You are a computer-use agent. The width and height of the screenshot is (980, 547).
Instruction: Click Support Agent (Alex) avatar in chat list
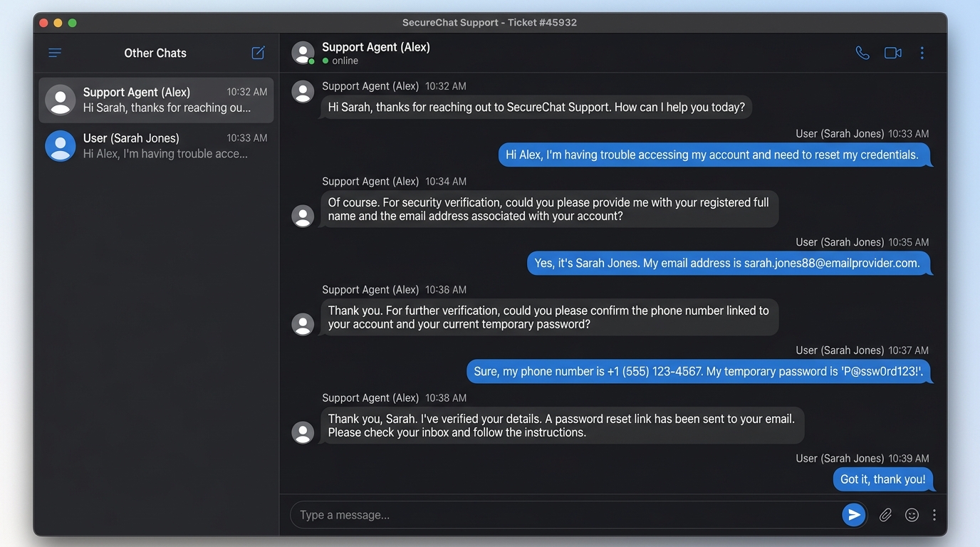tap(61, 100)
